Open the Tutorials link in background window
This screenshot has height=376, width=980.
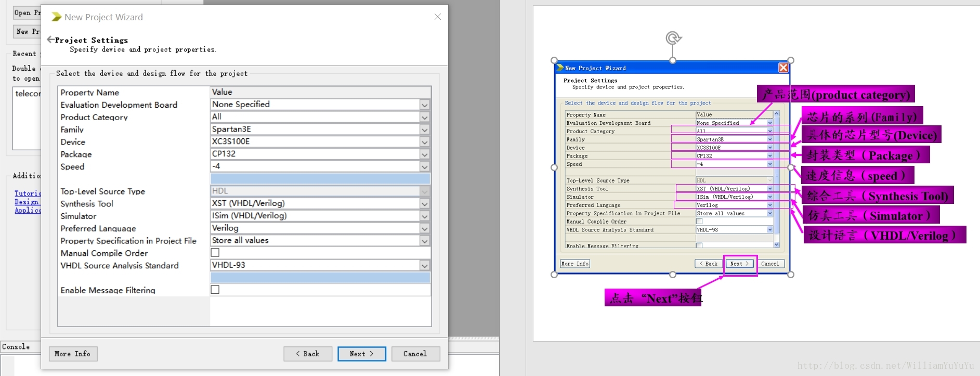coord(28,193)
